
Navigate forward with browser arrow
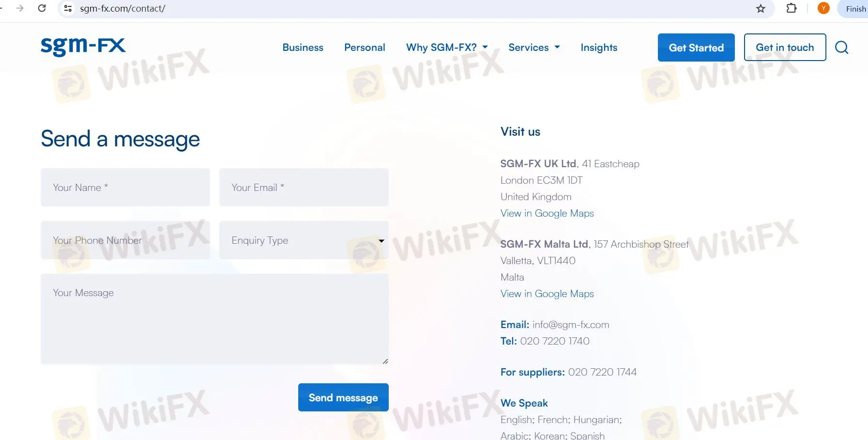point(20,8)
